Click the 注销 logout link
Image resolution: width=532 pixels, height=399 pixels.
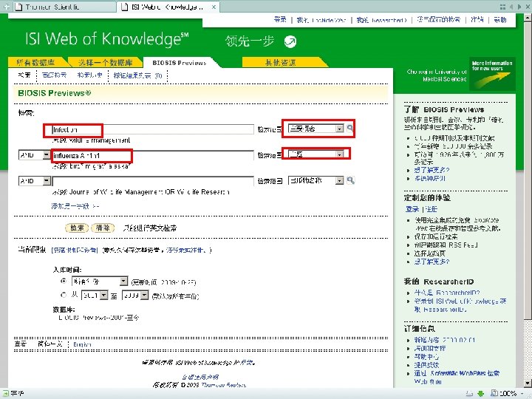[x=477, y=20]
